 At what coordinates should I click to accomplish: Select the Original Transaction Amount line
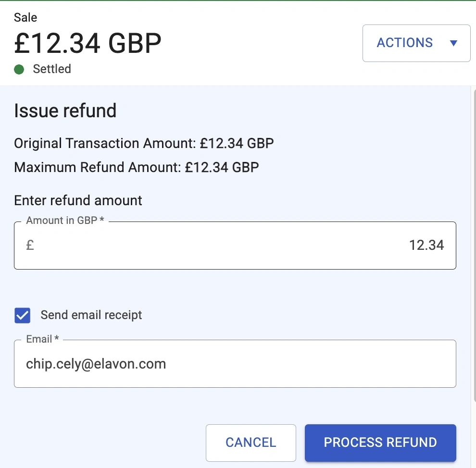(x=144, y=143)
